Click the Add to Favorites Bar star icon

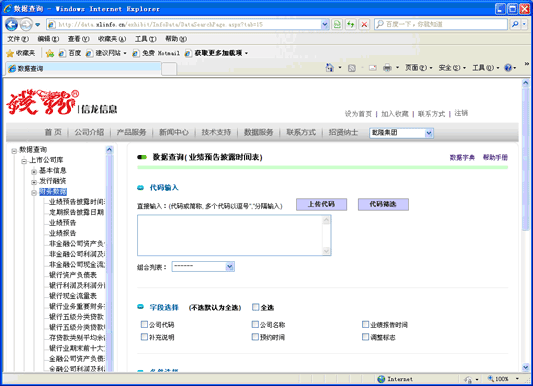coord(50,53)
